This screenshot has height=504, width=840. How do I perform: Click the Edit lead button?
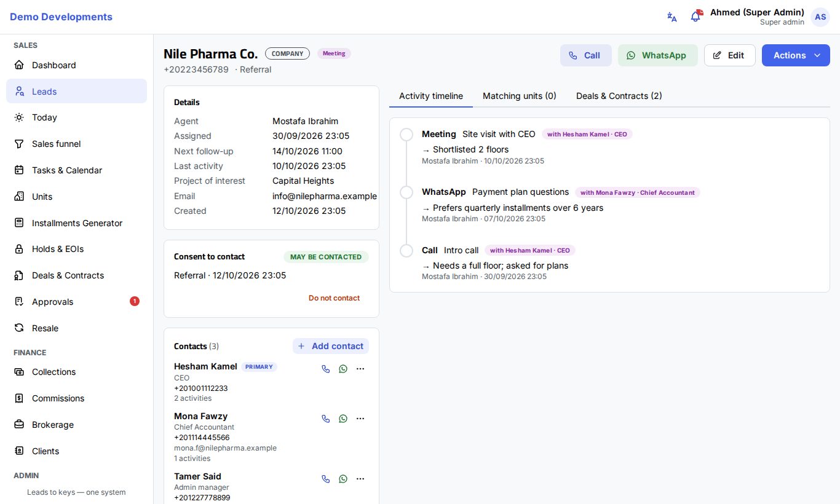pos(730,55)
